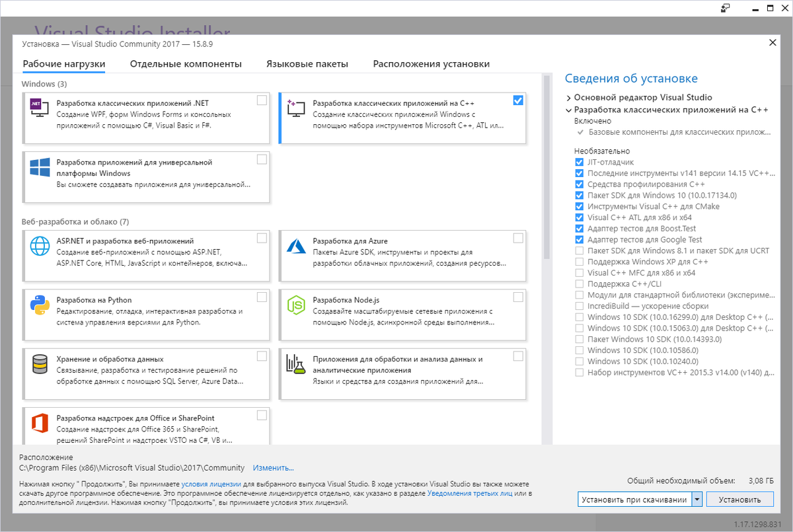The image size is (793, 532).
Task: Click the install path C:\Program Files (x86) text
Action: 132,468
